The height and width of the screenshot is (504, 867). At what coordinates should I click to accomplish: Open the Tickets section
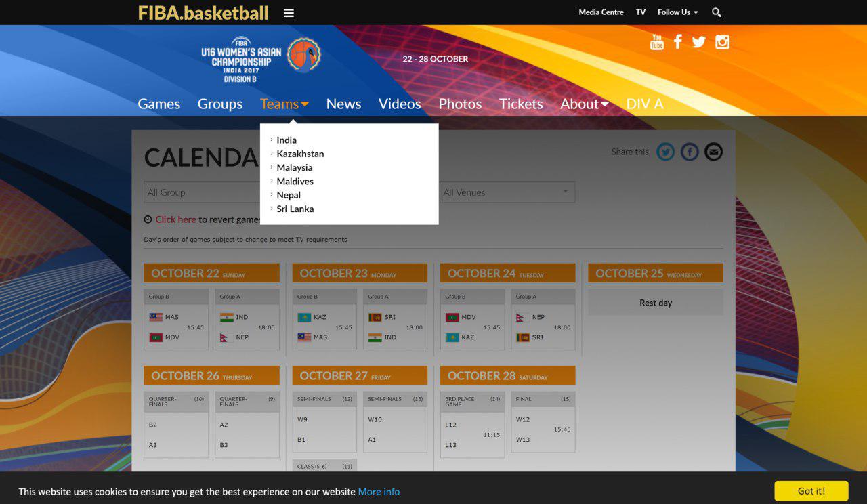521,104
